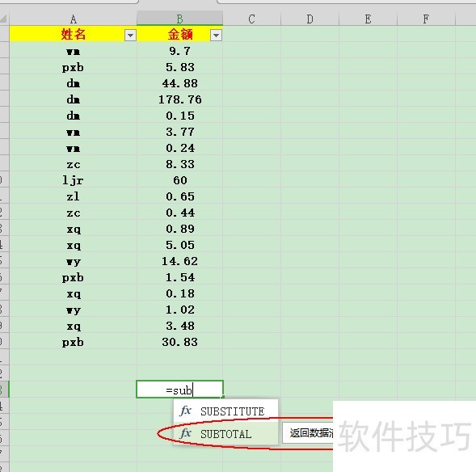This screenshot has width=476, height=472.
Task: Click the cell with value 0.24
Action: tap(179, 148)
